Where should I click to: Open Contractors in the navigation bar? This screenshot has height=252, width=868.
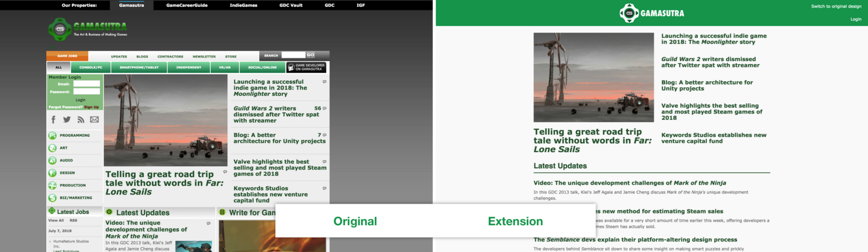coord(170,56)
